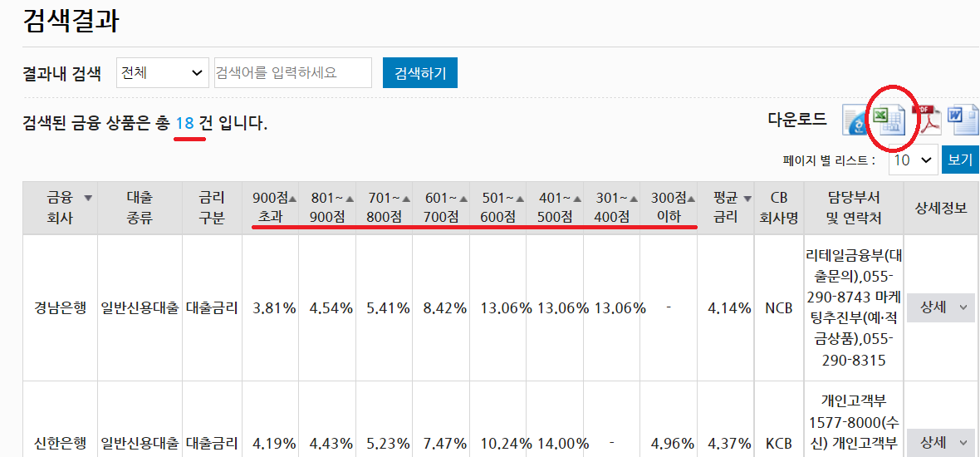Sort by 801~900점 column arrow
The width and height of the screenshot is (980, 457).
(350, 199)
